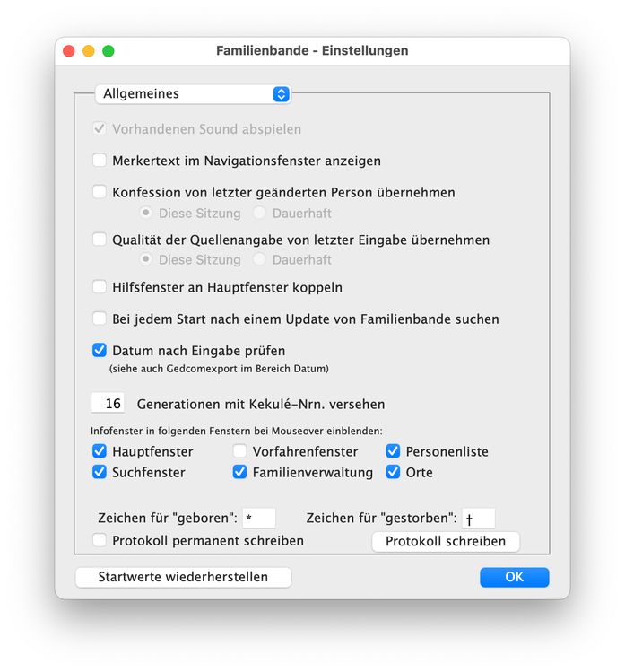Open the Allgemeines category dropdown
Screen dimensions: 625x672
coord(193,93)
